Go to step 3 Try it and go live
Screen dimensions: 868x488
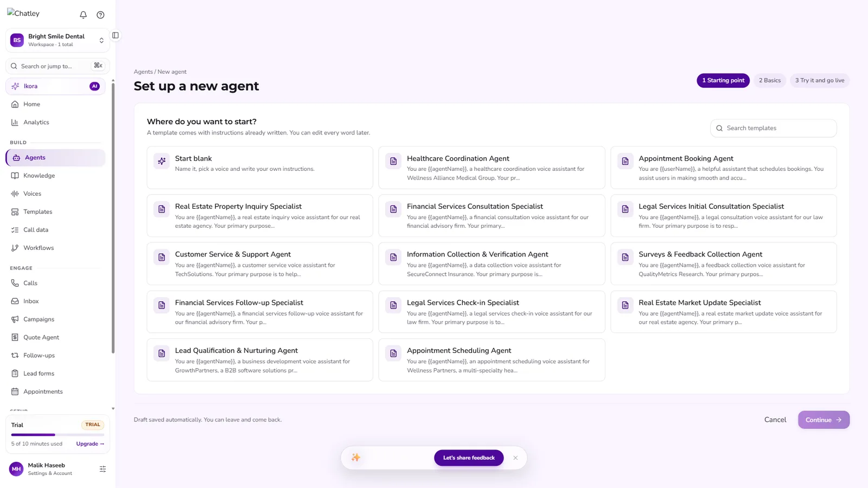[x=820, y=80]
